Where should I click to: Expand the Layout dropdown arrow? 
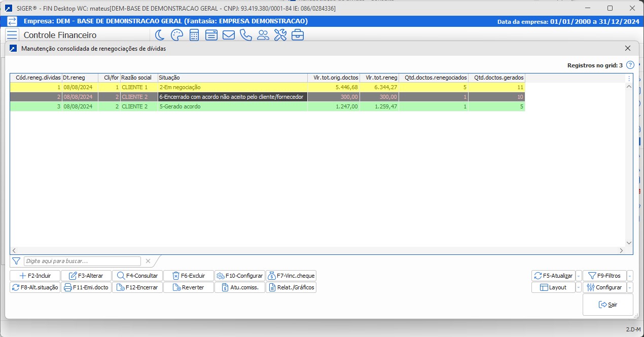click(579, 288)
